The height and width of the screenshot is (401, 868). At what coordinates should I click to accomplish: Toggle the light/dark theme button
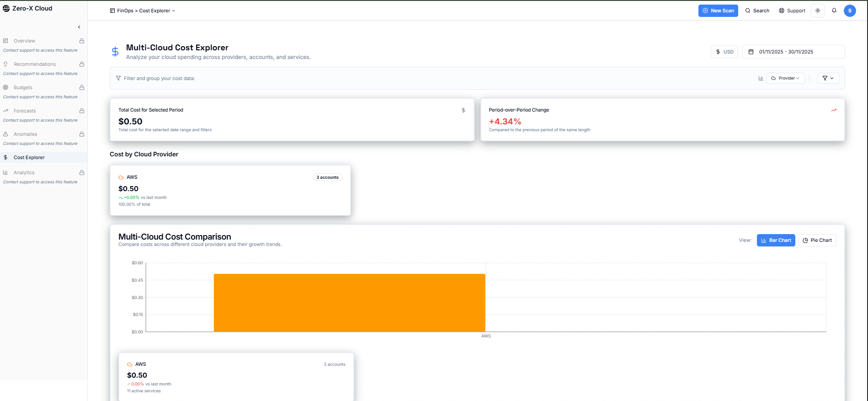[x=818, y=11]
